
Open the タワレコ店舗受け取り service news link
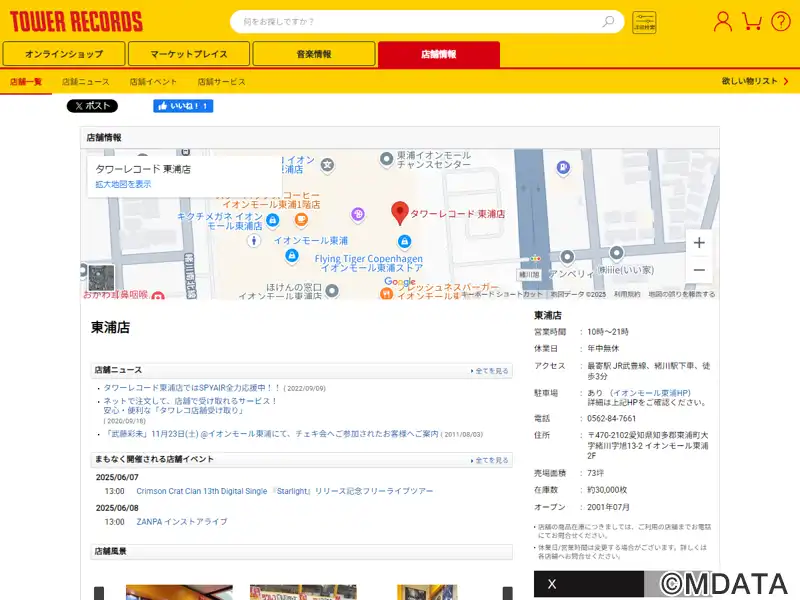coord(190,406)
